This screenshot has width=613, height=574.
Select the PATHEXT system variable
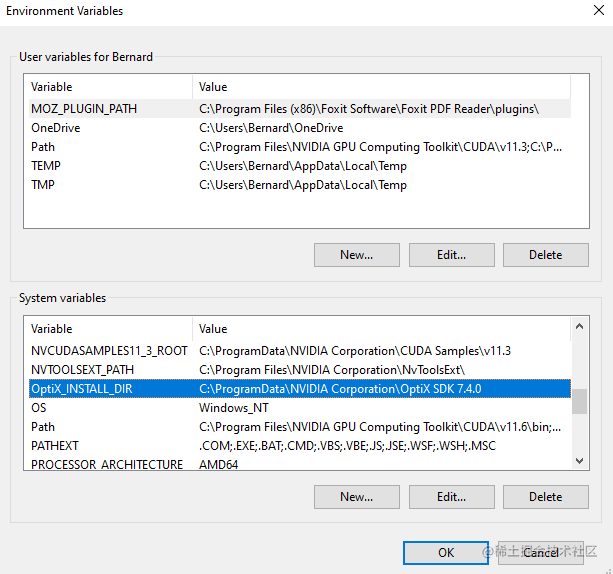[x=55, y=446]
